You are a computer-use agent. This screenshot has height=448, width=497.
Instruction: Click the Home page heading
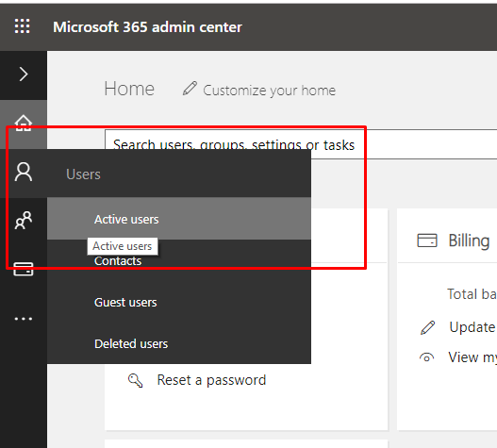point(129,89)
